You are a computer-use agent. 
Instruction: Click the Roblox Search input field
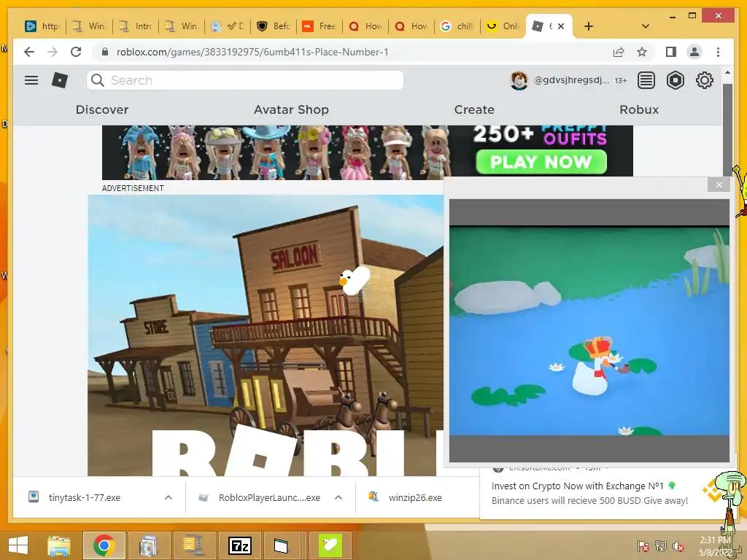coord(245,80)
